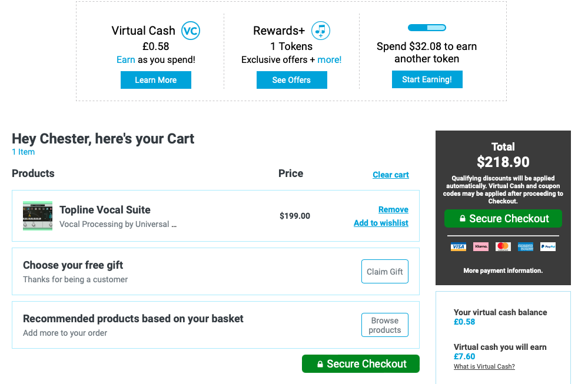Click the $199.00 price text
Image resolution: width=588 pixels, height=384 pixels.
point(295,216)
